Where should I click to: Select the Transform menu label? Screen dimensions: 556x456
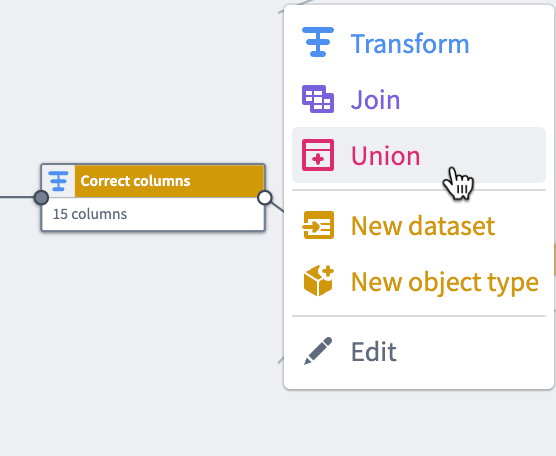(410, 44)
